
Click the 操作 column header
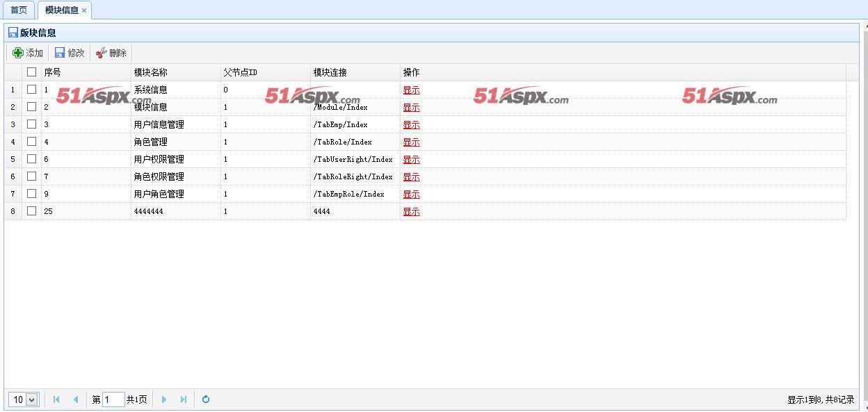point(623,72)
